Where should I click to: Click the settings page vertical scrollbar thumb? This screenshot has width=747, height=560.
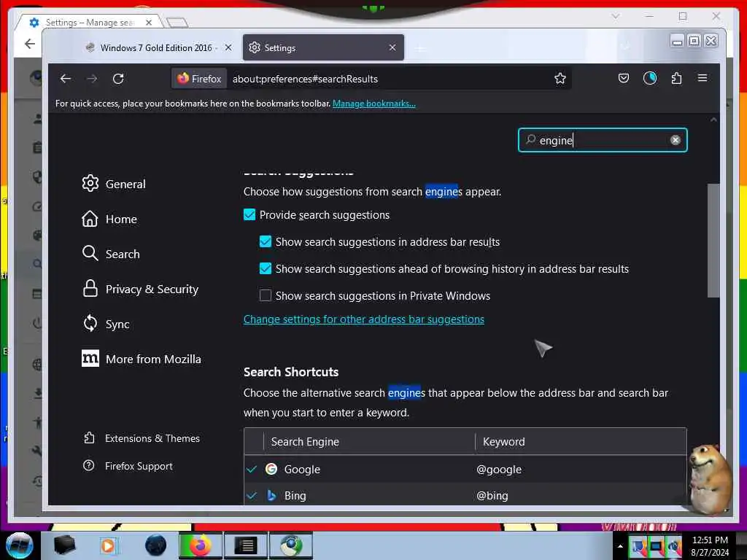point(713,241)
